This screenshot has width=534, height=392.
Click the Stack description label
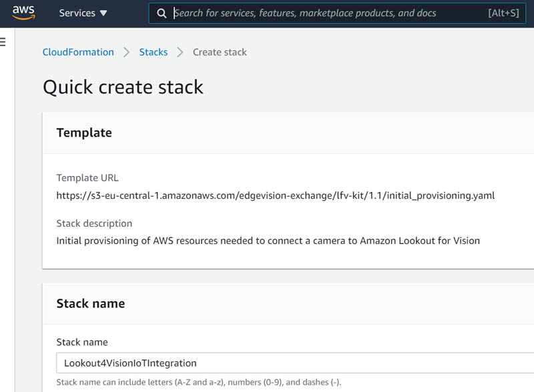tap(94, 223)
